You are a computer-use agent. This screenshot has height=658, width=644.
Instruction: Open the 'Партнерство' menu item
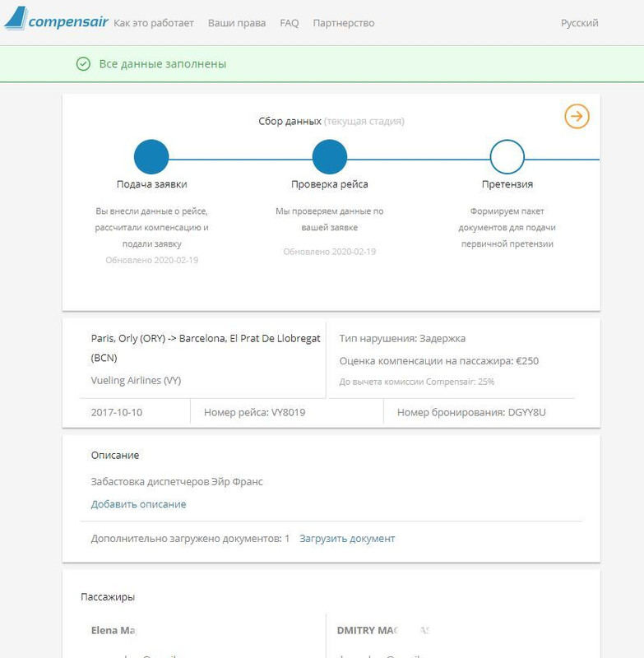point(344,23)
